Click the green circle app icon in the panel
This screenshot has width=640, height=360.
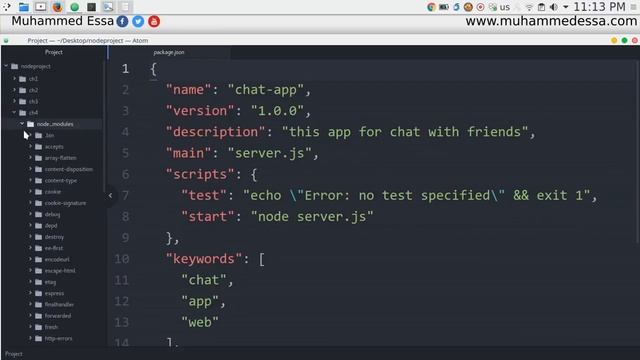(74, 7)
